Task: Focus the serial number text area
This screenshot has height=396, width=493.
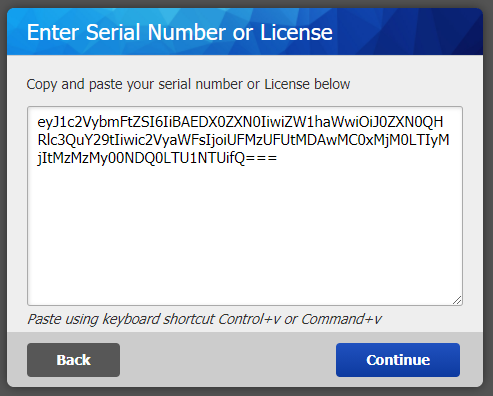Action: (245, 206)
